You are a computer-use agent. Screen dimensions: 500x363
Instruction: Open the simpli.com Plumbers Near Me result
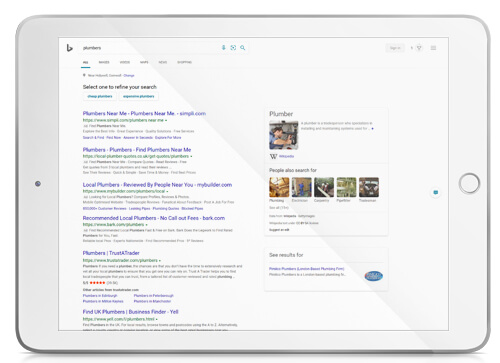click(144, 113)
